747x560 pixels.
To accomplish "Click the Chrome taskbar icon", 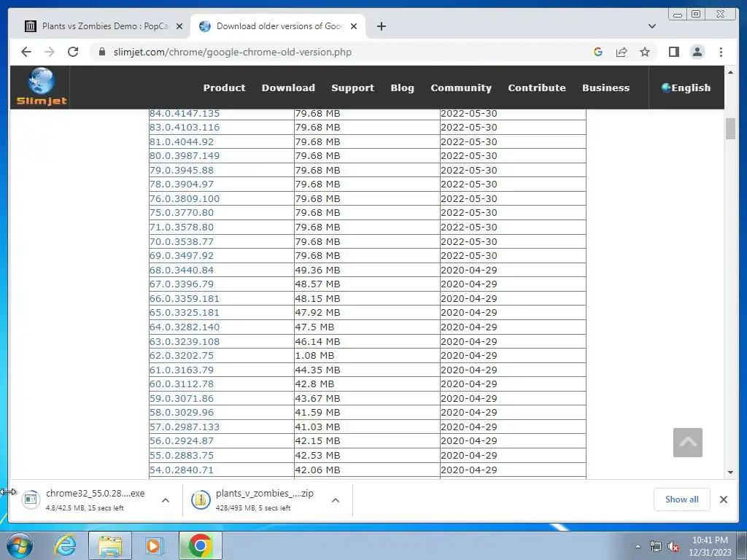I will [200, 545].
